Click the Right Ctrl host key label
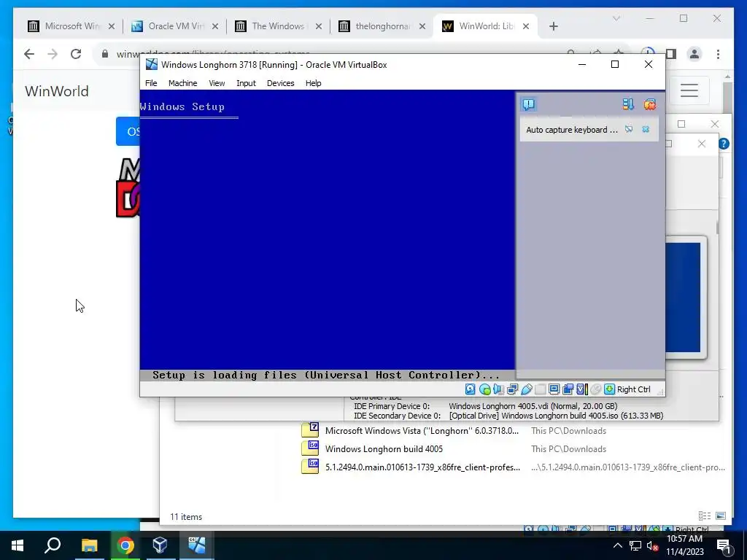This screenshot has width=747, height=560. (x=634, y=389)
